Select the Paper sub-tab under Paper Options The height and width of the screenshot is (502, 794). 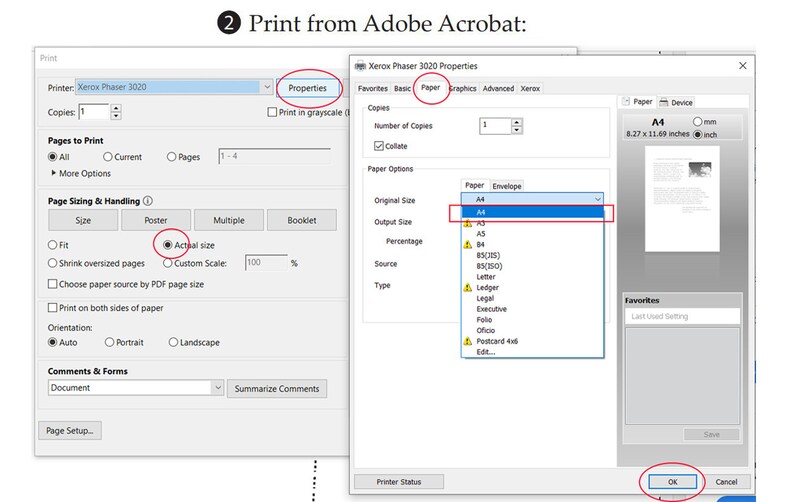(474, 185)
